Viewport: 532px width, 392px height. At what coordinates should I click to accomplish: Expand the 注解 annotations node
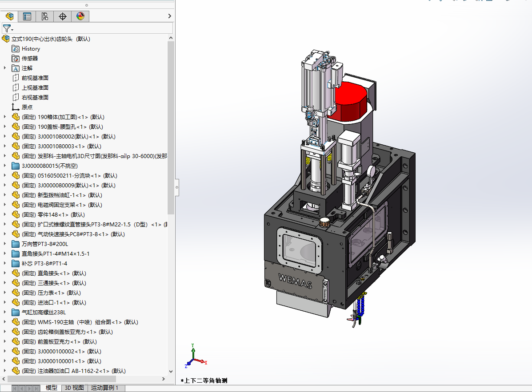click(x=5, y=68)
